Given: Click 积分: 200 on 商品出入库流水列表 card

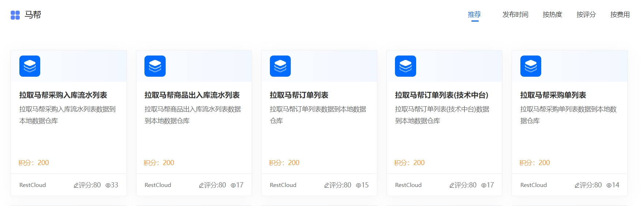Looking at the screenshot, I should pyautogui.click(x=159, y=163).
